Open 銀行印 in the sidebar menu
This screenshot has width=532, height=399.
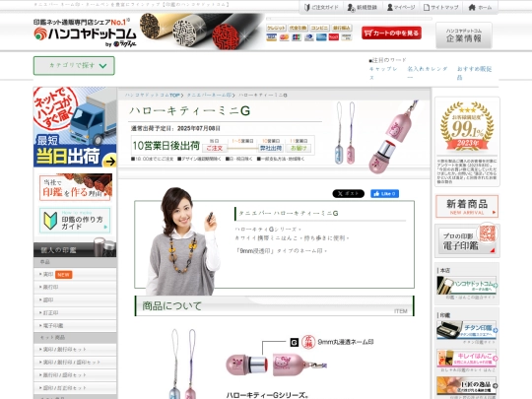(75, 287)
